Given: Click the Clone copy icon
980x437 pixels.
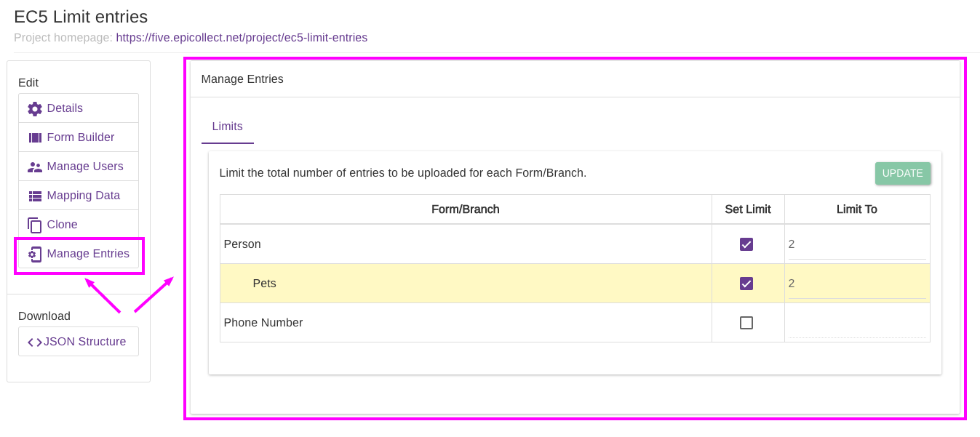Looking at the screenshot, I should pos(35,225).
